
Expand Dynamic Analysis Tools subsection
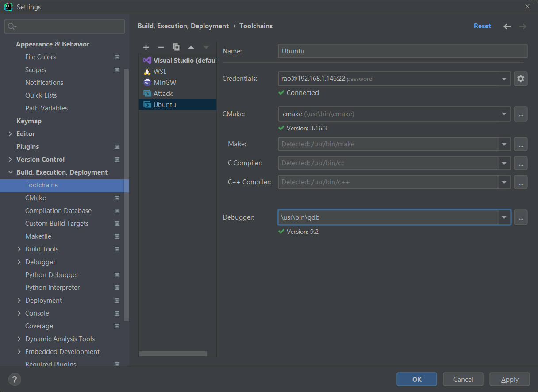tap(19, 339)
